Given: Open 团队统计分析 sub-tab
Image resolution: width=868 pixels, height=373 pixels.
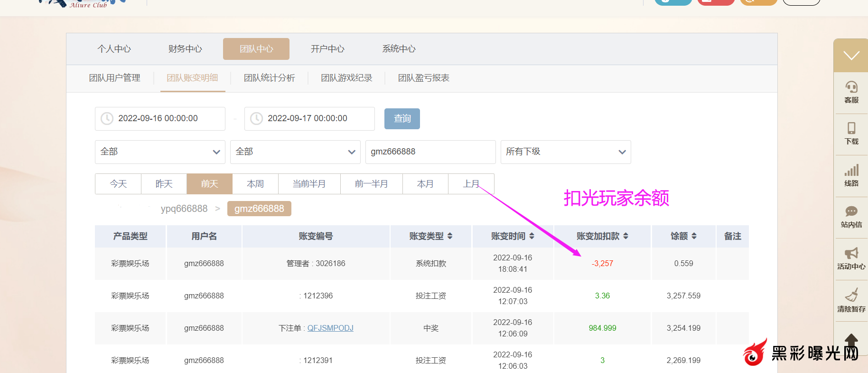Looking at the screenshot, I should [269, 78].
